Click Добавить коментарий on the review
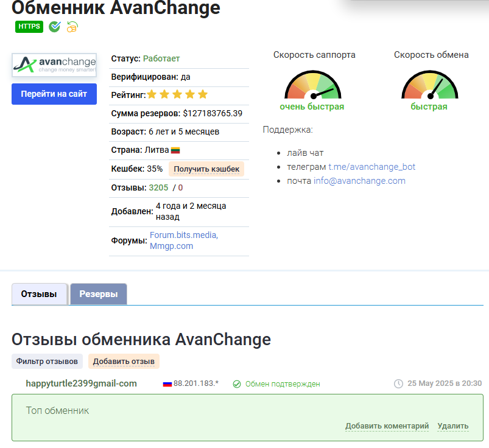This screenshot has height=448, width=489. point(387,426)
